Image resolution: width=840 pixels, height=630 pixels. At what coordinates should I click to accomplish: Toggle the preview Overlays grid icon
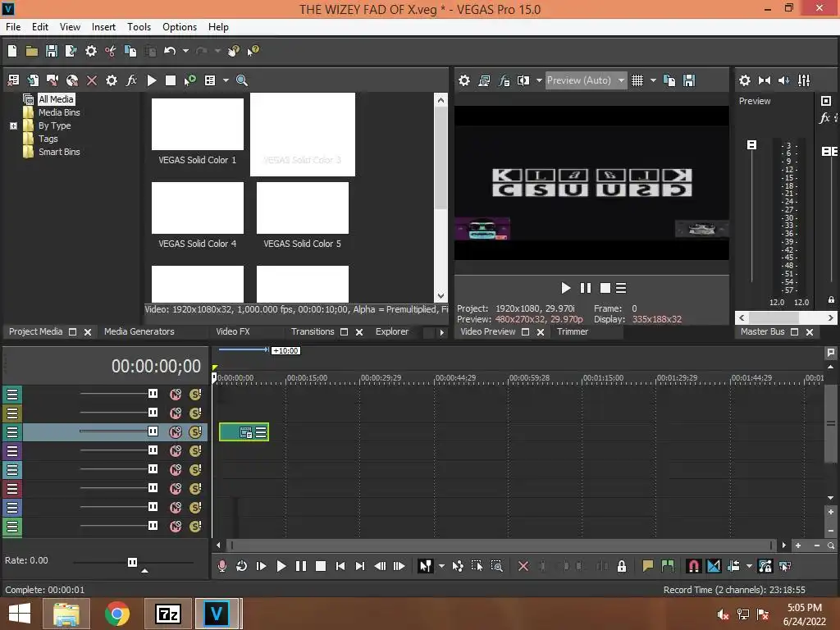(x=637, y=80)
